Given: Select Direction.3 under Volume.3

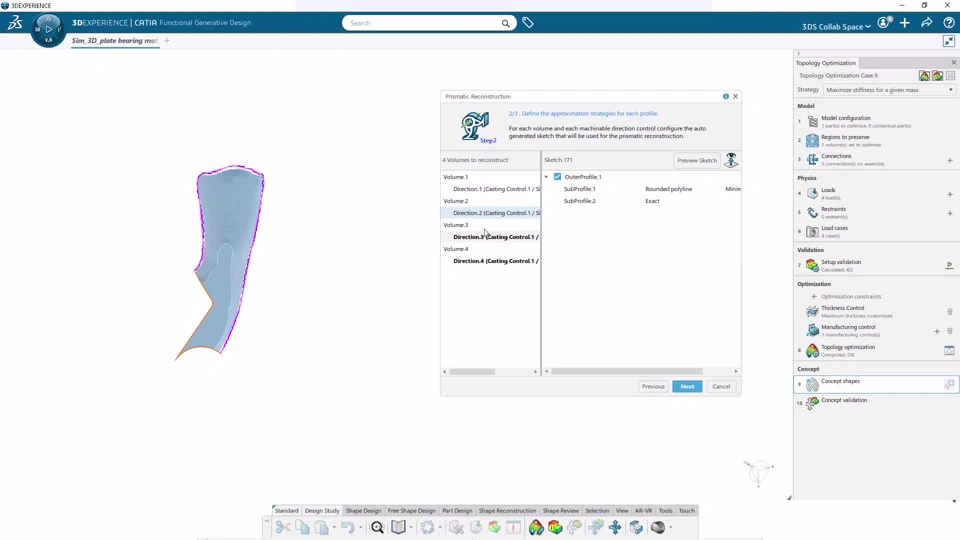Looking at the screenshot, I should [x=495, y=237].
